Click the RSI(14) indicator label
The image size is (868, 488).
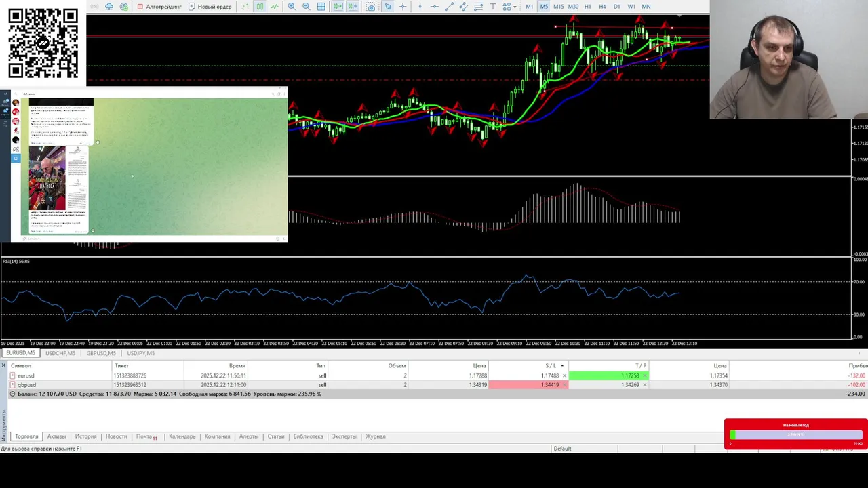16,262
